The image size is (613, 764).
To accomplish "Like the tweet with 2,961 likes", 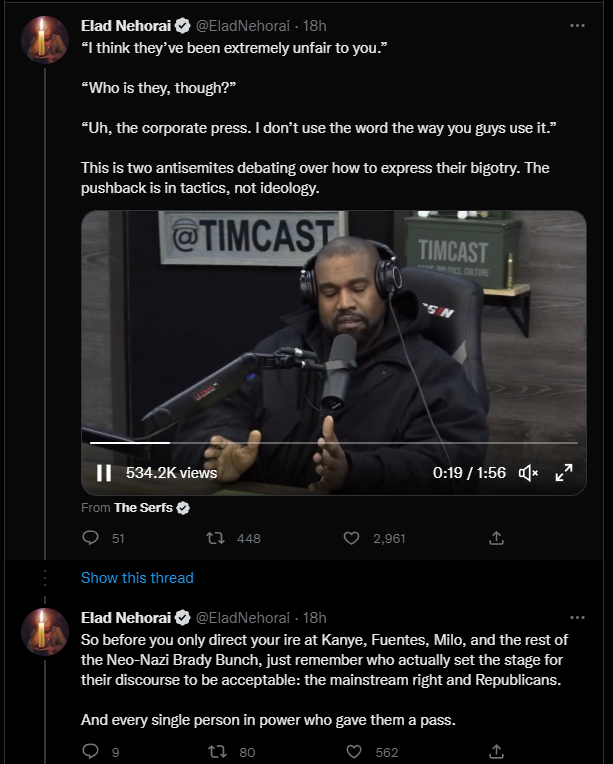I will tap(351, 538).
